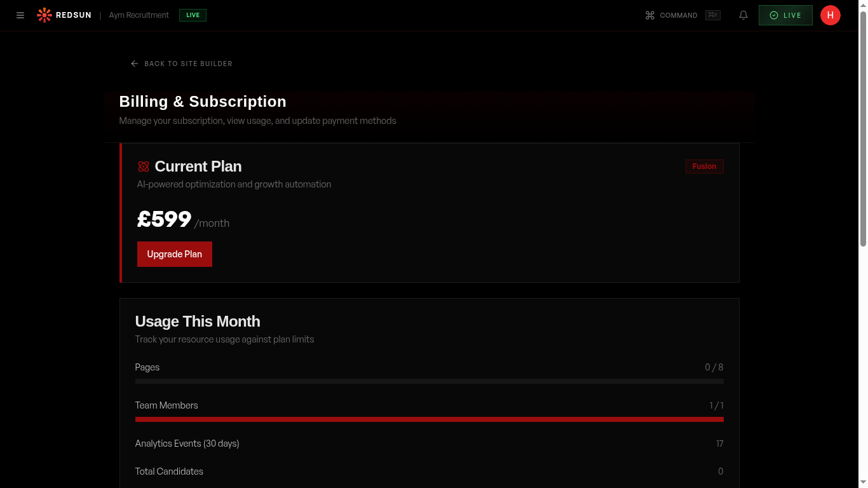The width and height of the screenshot is (868, 488).
Task: Open the Aym Recruitment site switcher
Action: pyautogui.click(x=139, y=15)
